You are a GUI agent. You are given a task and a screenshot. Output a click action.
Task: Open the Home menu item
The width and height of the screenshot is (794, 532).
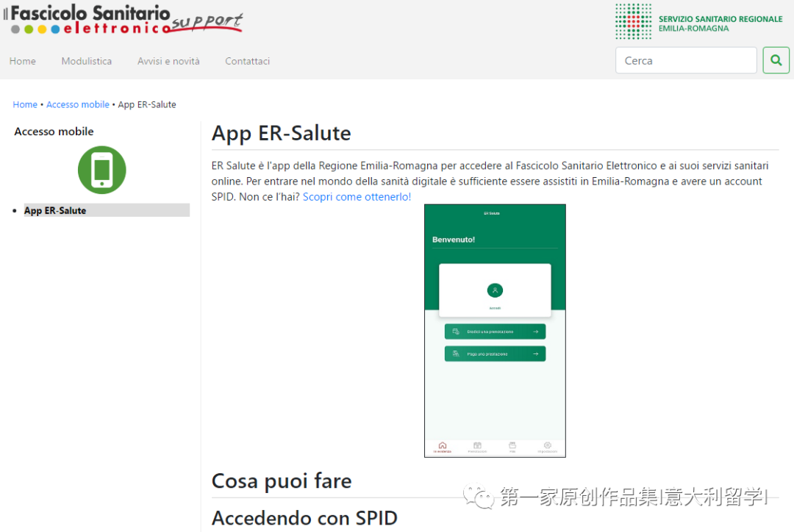pos(22,61)
